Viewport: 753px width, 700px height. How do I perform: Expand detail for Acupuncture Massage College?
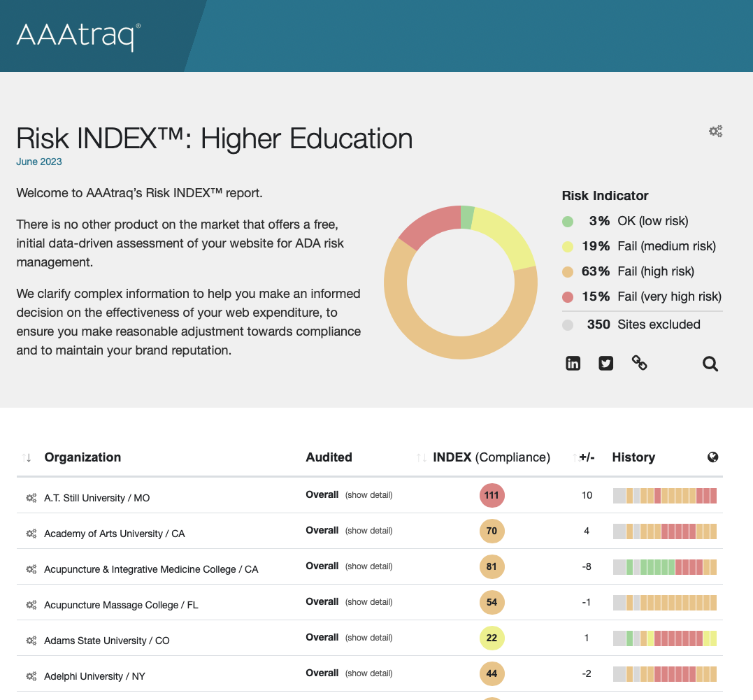368,602
